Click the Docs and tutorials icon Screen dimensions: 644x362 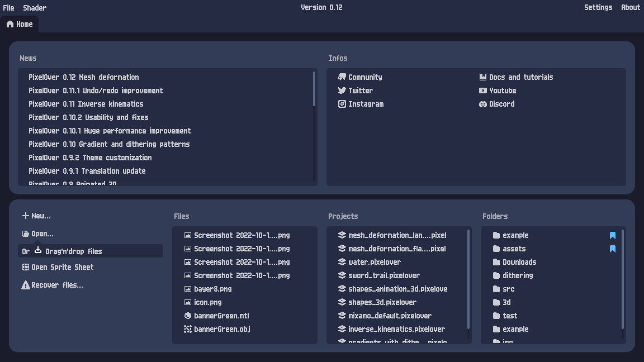point(482,77)
